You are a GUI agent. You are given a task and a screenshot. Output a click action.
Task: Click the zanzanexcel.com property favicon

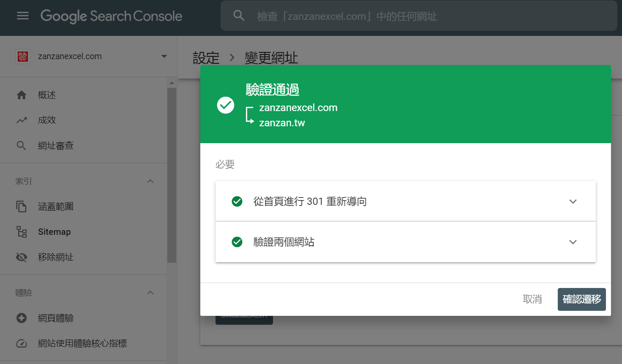click(23, 56)
